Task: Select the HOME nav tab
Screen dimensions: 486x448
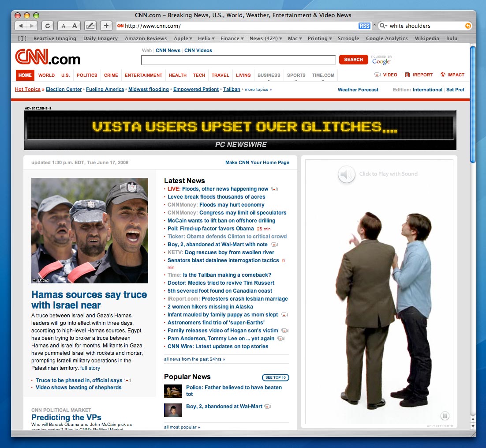Action: (x=25, y=75)
